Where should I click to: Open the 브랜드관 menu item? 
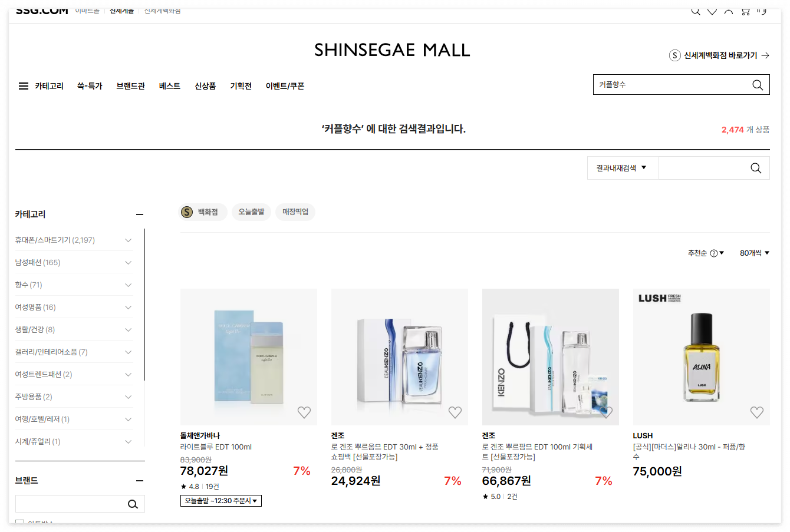pos(130,86)
